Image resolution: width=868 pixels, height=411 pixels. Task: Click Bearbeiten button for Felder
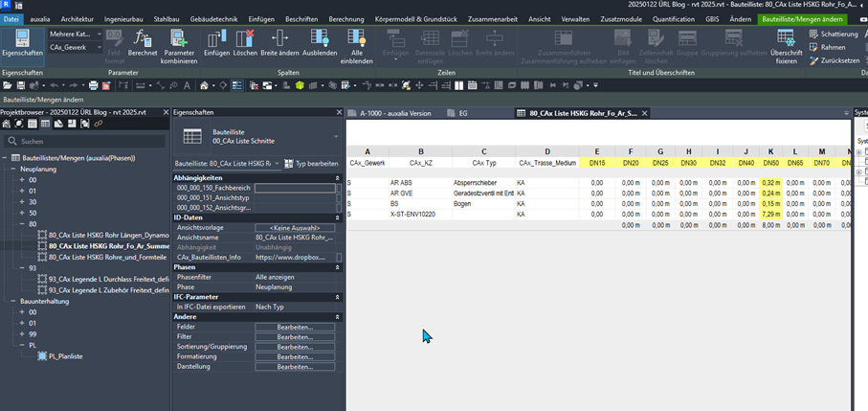point(295,328)
